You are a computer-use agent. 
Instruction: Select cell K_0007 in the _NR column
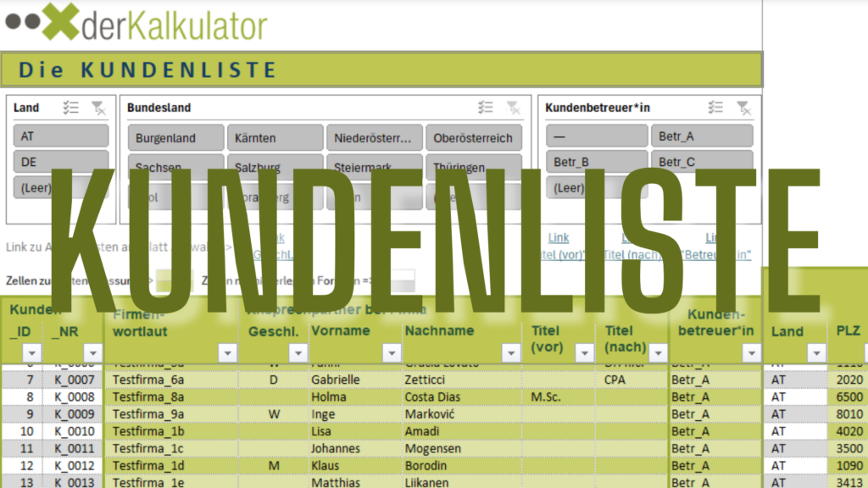point(75,380)
